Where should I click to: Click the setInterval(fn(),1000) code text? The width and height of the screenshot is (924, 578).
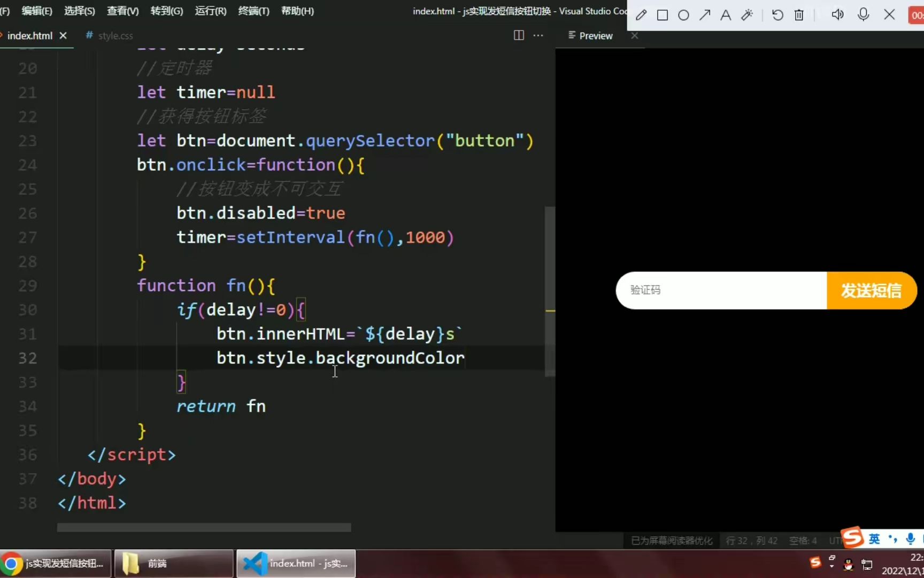345,237
